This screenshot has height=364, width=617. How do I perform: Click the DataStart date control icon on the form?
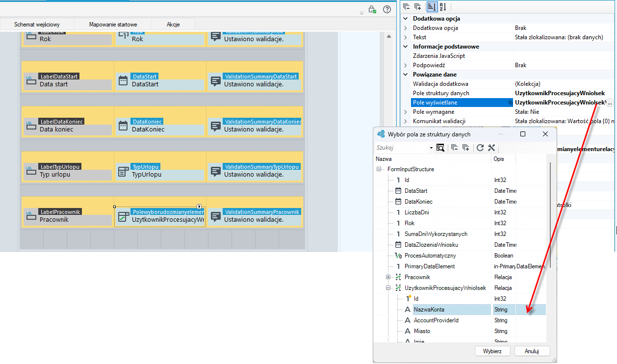coord(123,80)
